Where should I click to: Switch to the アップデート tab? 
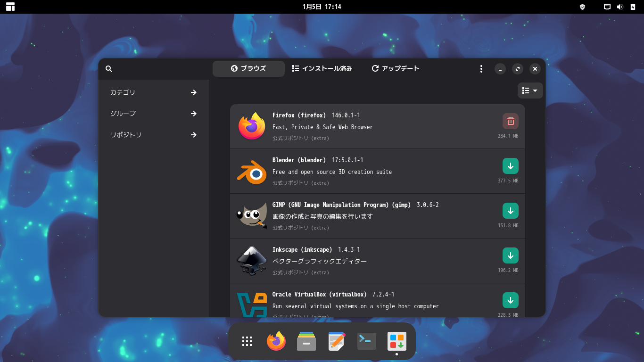pyautogui.click(x=396, y=69)
